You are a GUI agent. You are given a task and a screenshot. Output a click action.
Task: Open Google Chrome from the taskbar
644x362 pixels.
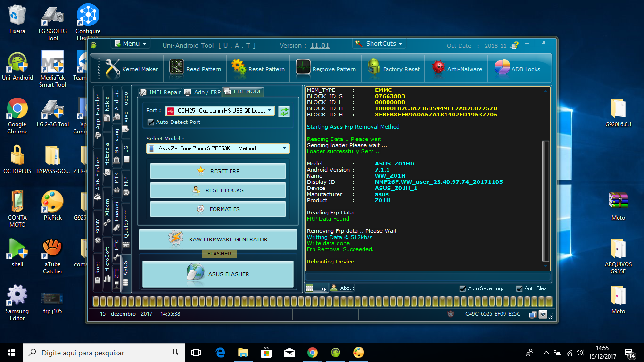point(312,352)
